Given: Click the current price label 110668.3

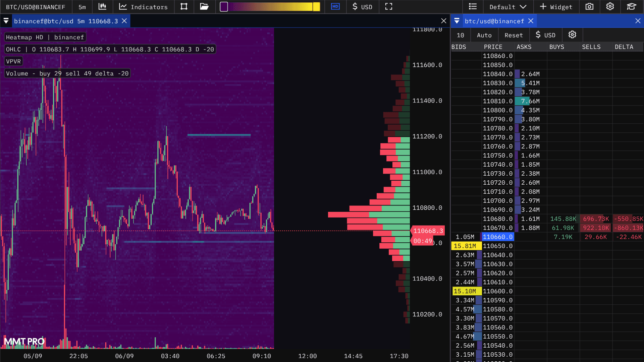Looking at the screenshot, I should pyautogui.click(x=428, y=231).
